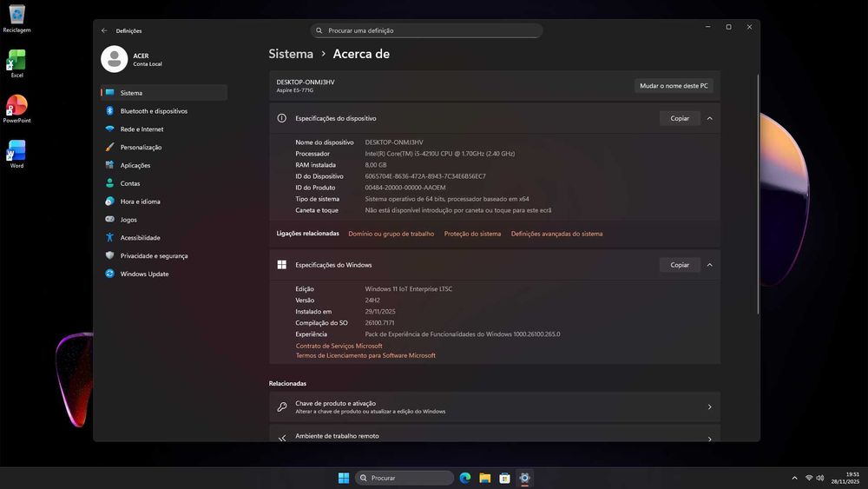Image resolution: width=868 pixels, height=489 pixels.
Task: Open Windows Update settings
Action: click(x=164, y=274)
